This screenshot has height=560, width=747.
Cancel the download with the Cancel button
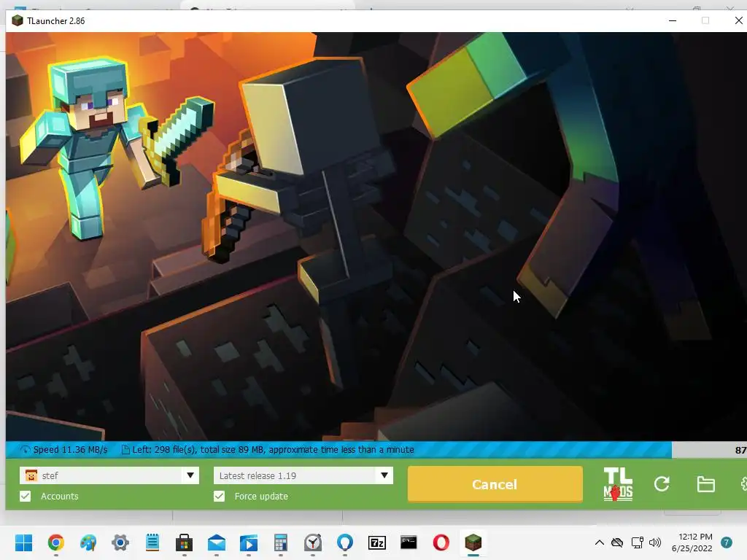(495, 484)
